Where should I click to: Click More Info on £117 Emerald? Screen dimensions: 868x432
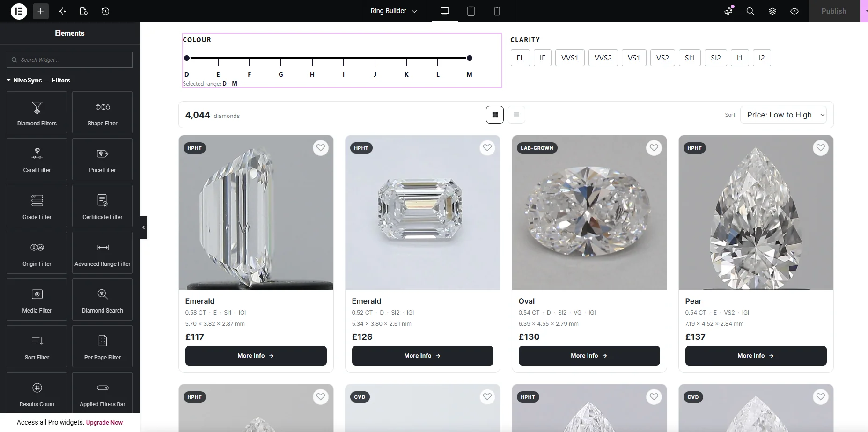[256, 356]
